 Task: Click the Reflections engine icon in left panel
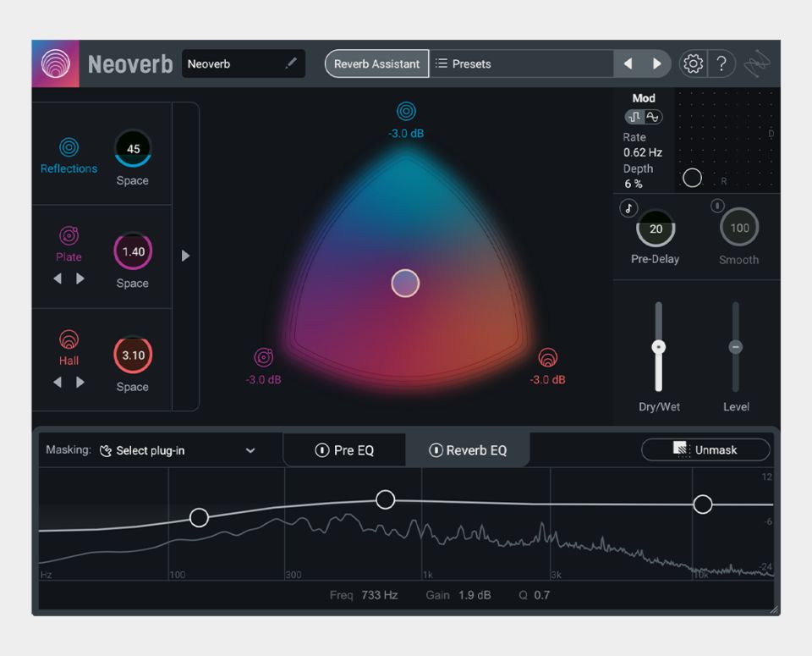tap(69, 148)
